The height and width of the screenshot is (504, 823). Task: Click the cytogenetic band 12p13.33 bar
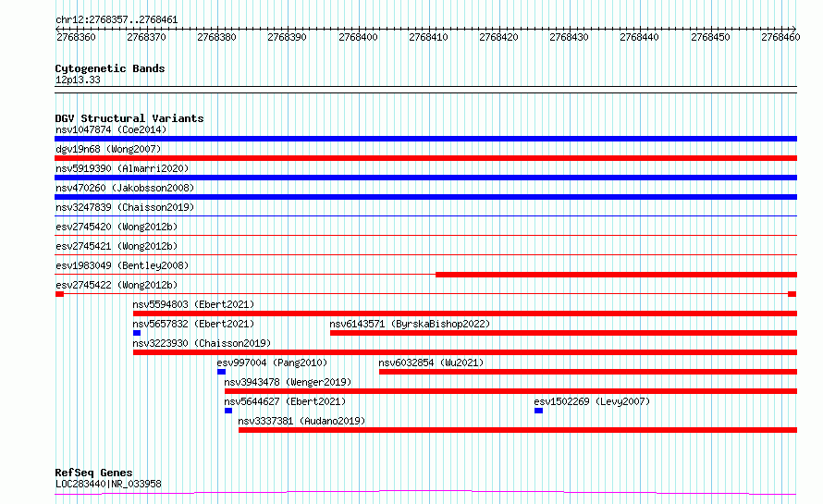click(425, 90)
